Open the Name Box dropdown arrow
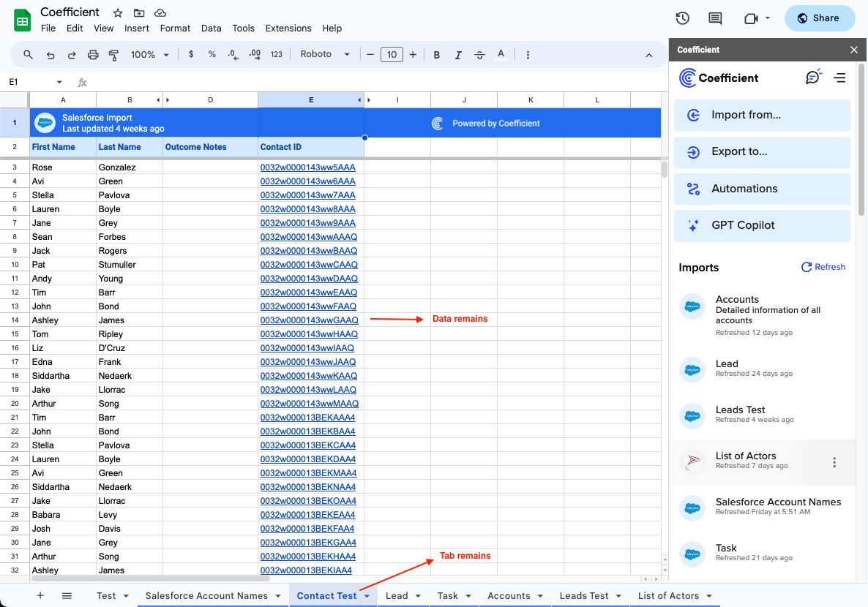The image size is (868, 607). tap(59, 83)
